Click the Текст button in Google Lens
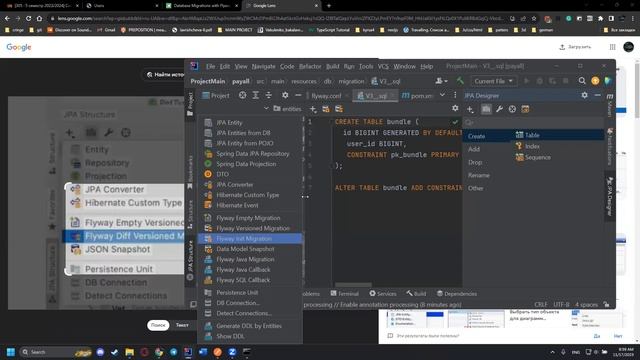The height and width of the screenshot is (360, 640). [x=182, y=325]
